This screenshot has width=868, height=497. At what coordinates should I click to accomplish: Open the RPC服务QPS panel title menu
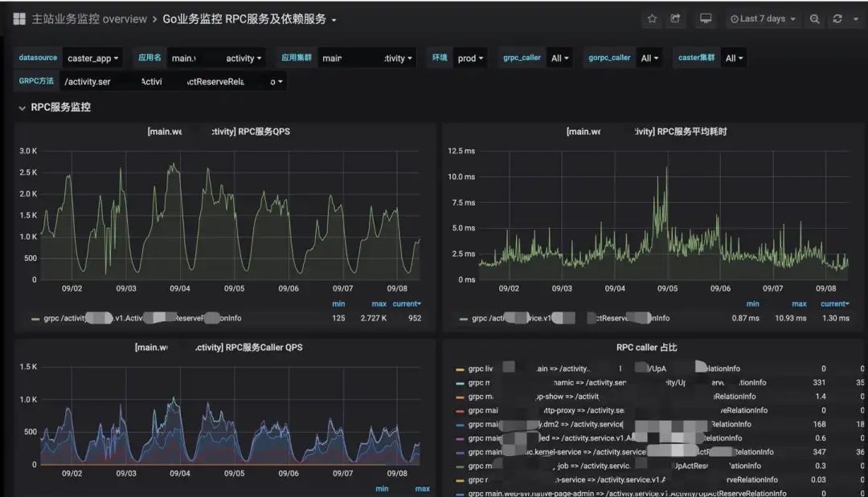219,132
